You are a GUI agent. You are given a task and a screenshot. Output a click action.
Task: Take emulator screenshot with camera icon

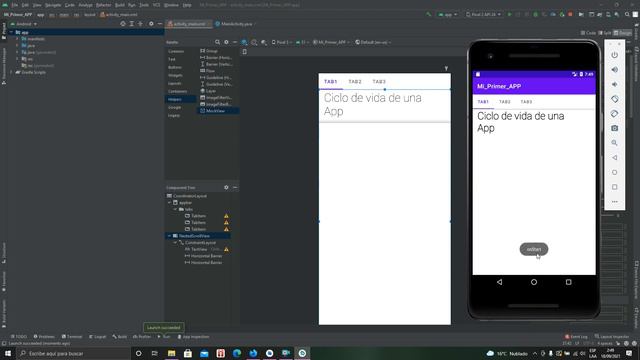click(614, 128)
